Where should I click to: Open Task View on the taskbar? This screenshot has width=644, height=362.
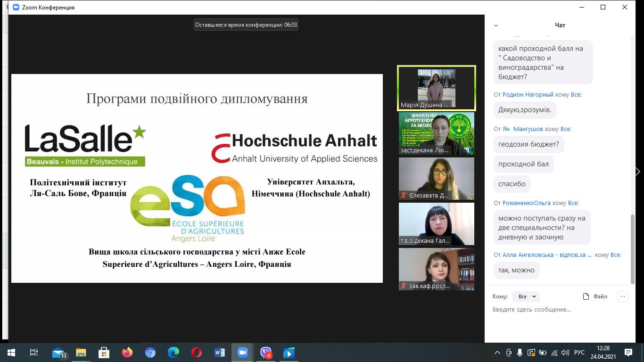(x=34, y=353)
